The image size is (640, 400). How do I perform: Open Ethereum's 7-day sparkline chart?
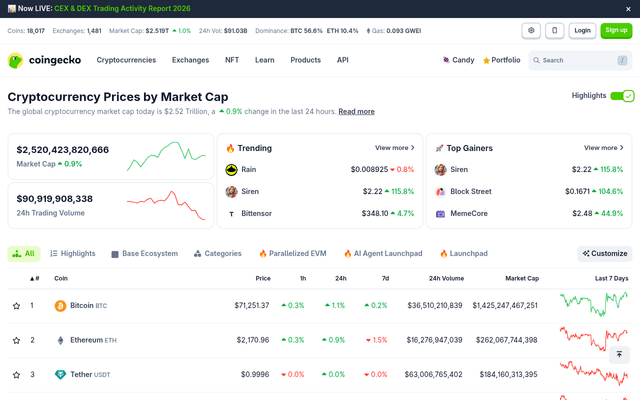pyautogui.click(x=594, y=339)
